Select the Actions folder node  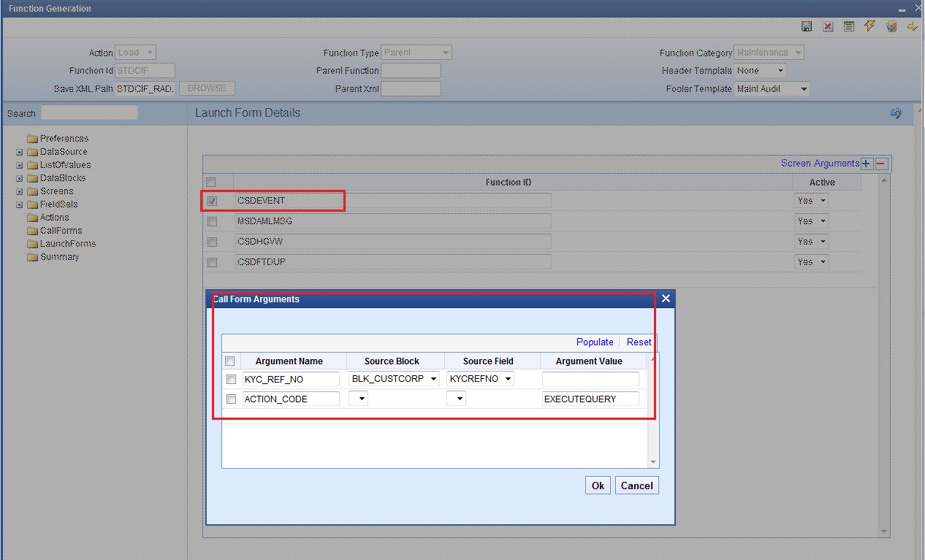(x=48, y=218)
